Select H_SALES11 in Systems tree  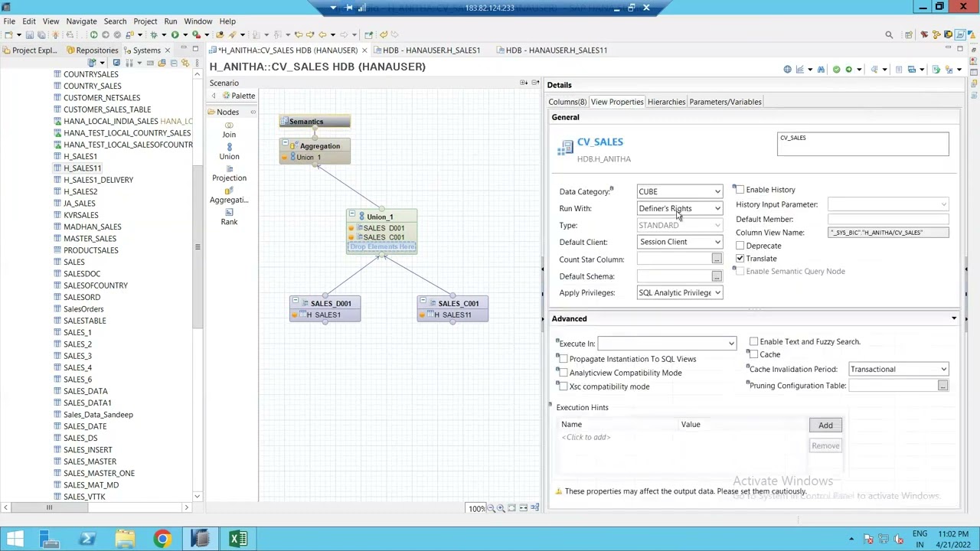(82, 168)
